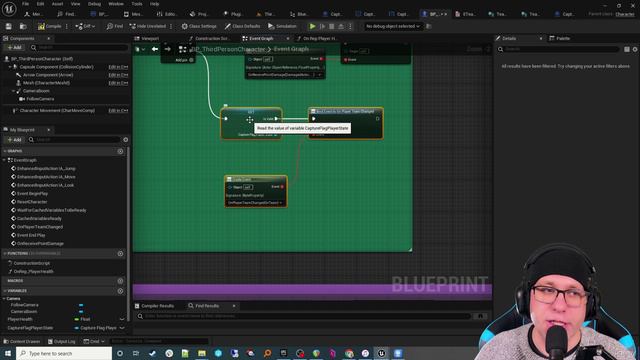Click the frame advance button in toolbar
This screenshot has height=360, width=640.
322,26
